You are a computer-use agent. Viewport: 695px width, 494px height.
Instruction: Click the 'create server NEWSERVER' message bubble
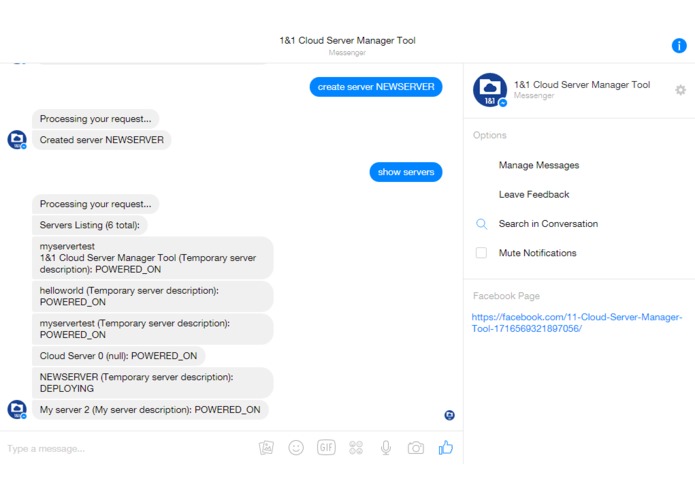[x=376, y=87]
